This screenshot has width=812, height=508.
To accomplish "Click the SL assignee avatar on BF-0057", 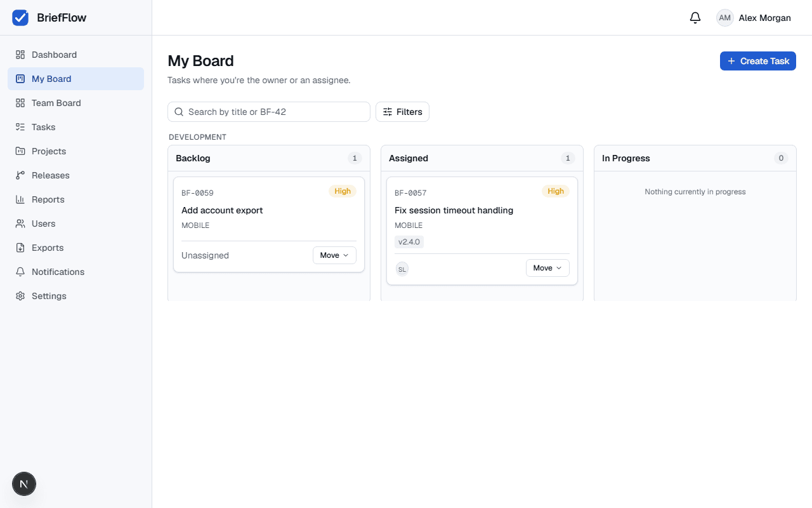I will pos(402,269).
